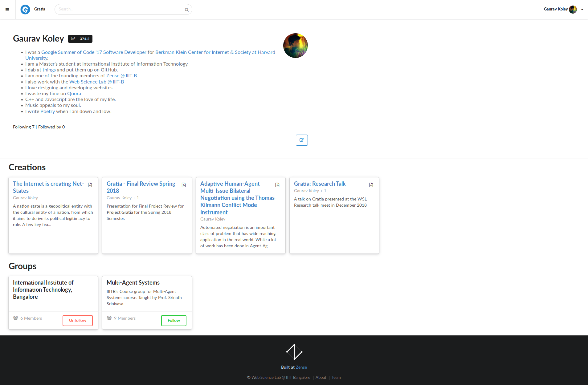Screen dimensions: 588x385
Task: Open Berkman Klein Center link
Action: click(215, 52)
